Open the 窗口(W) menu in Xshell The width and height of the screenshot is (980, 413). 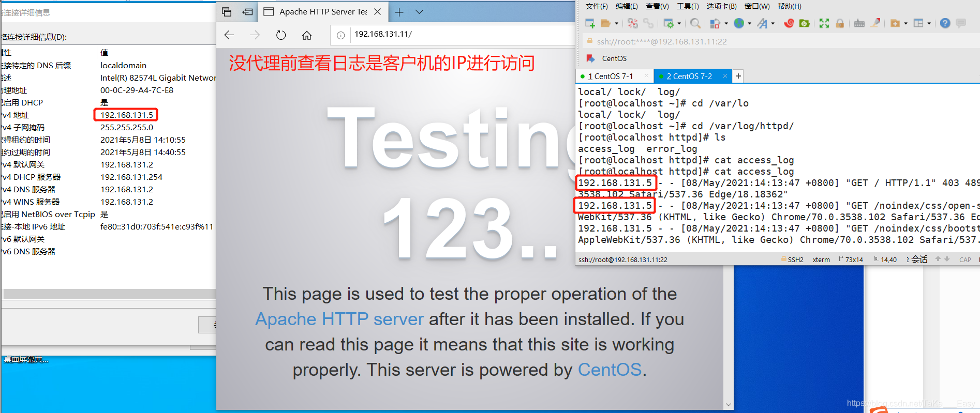(x=757, y=6)
